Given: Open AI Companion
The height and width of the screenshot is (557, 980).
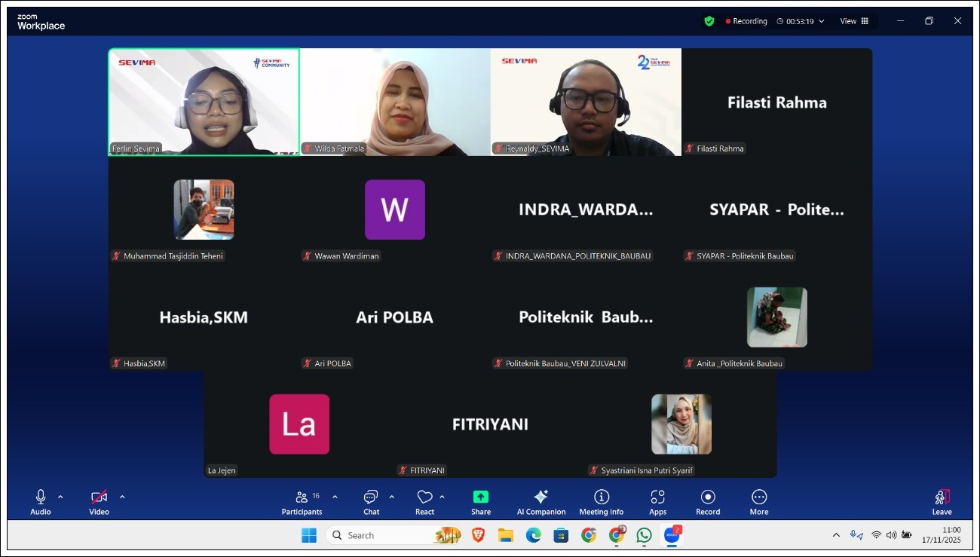Looking at the screenshot, I should 541,501.
